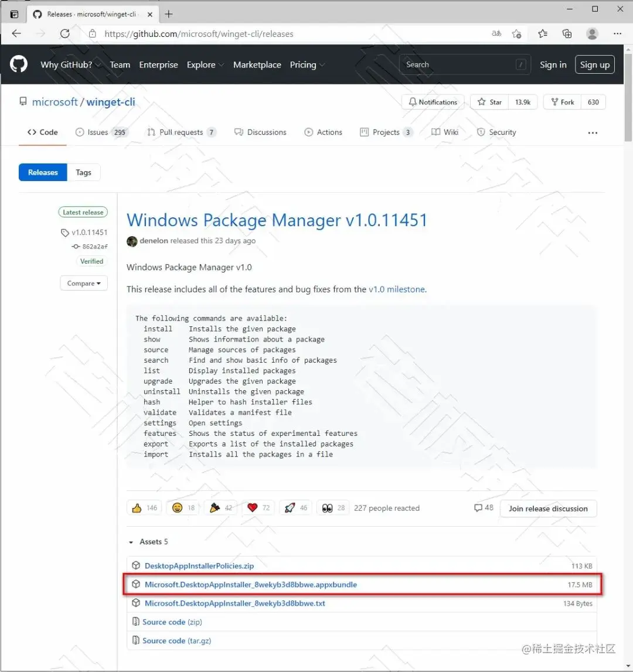This screenshot has height=672, width=633.
Task: Expand the Pricing dropdown
Action: [307, 64]
